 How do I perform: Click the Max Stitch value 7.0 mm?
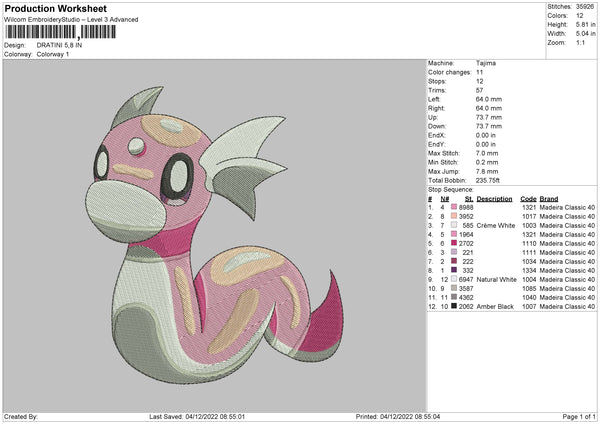pyautogui.click(x=487, y=153)
